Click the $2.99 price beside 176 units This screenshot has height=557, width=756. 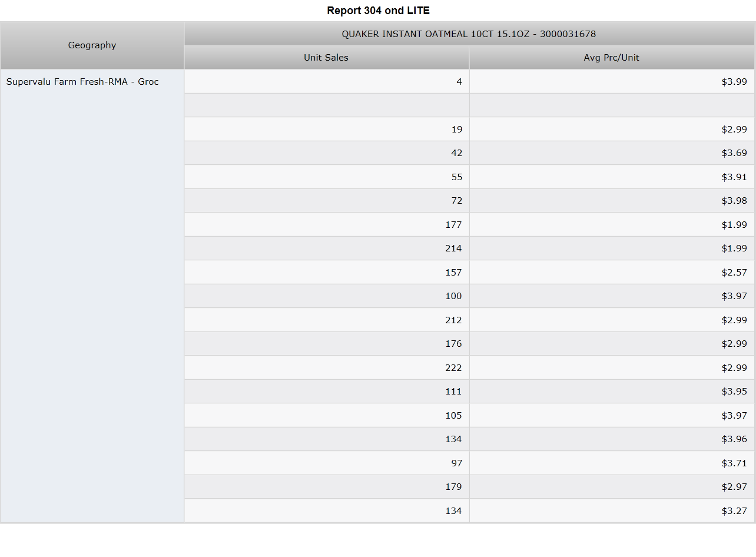pos(612,344)
